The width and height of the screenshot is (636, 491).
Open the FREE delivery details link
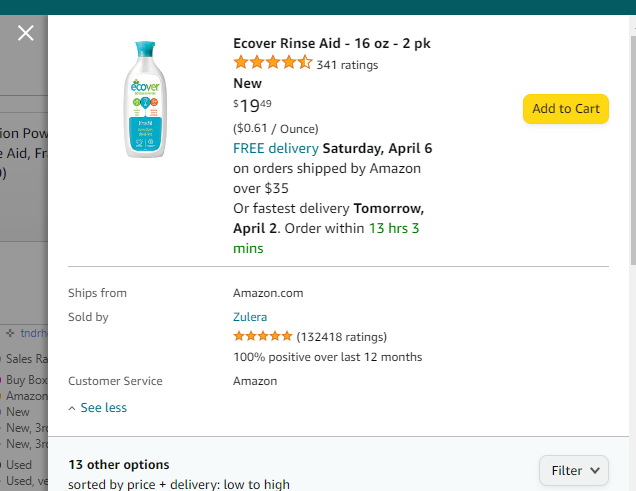click(276, 148)
